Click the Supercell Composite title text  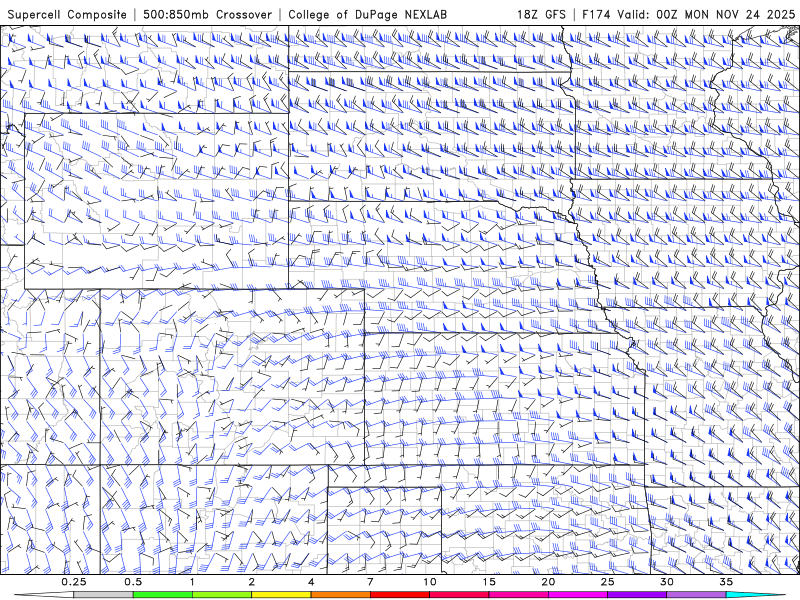click(67, 14)
